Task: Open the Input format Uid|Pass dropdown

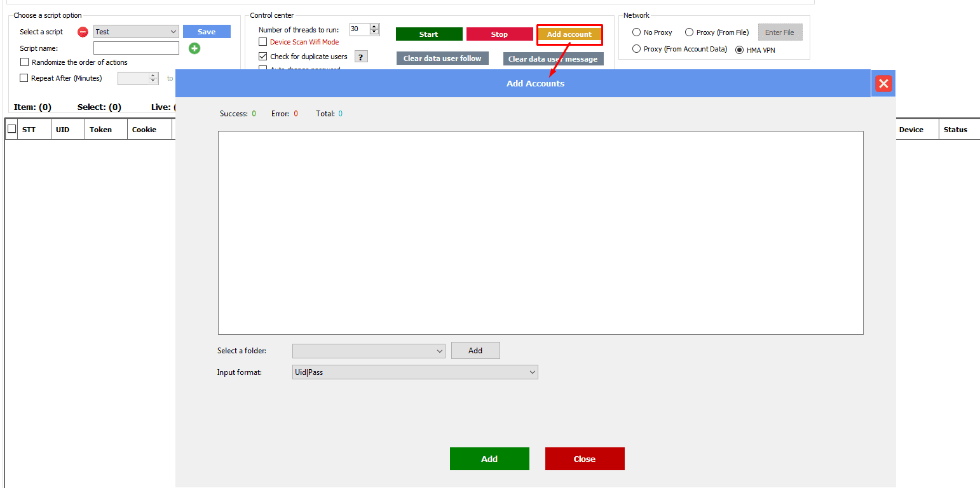Action: 415,372
